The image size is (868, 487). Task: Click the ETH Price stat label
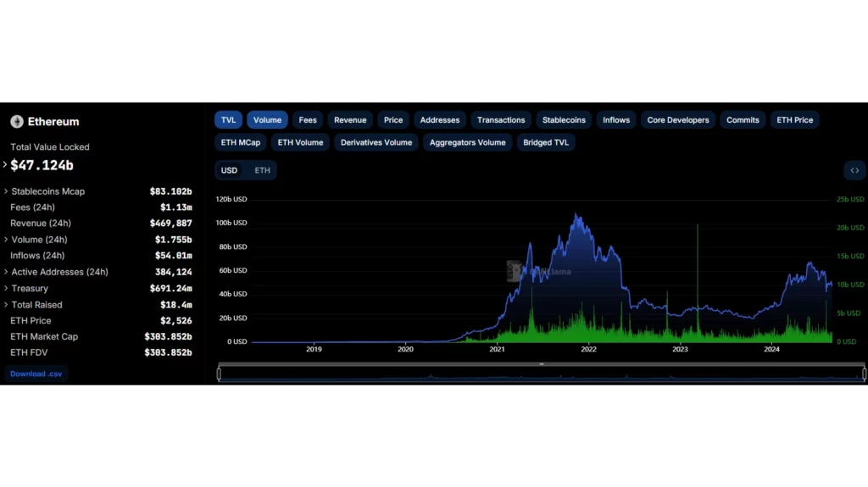31,321
